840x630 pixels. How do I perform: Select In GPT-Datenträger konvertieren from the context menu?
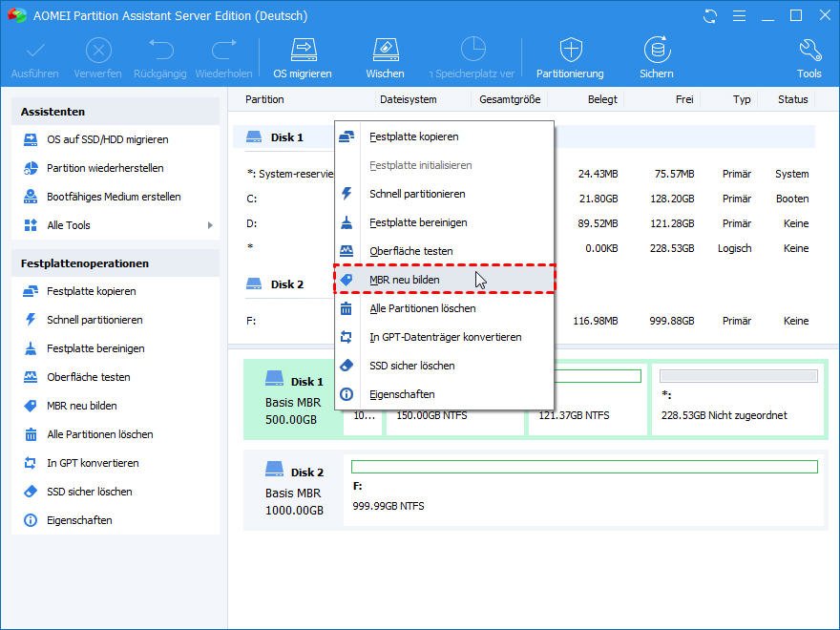(x=445, y=337)
